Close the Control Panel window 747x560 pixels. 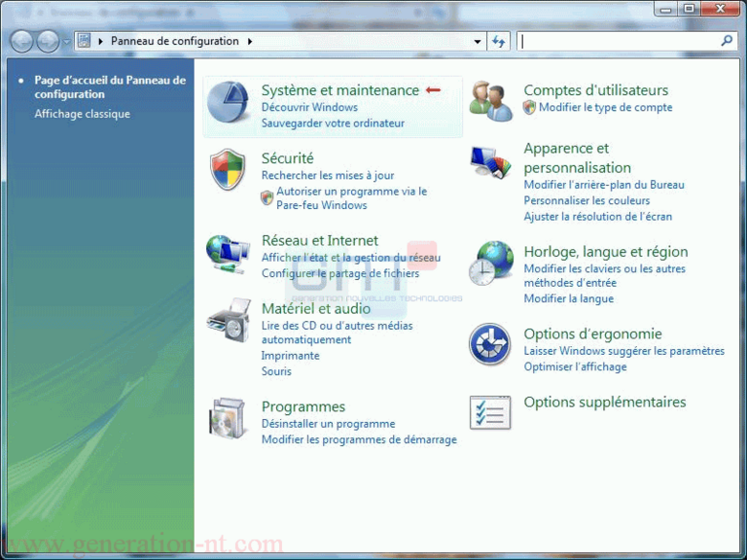point(721,9)
